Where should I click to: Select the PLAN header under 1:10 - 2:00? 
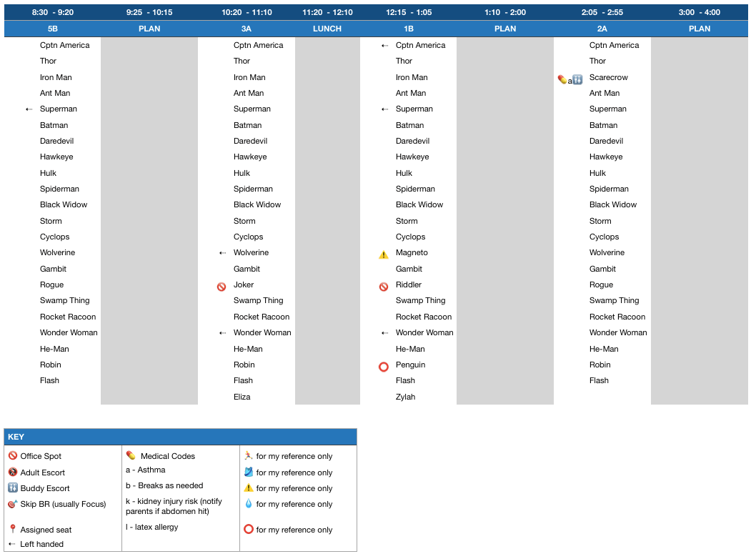pos(505,29)
